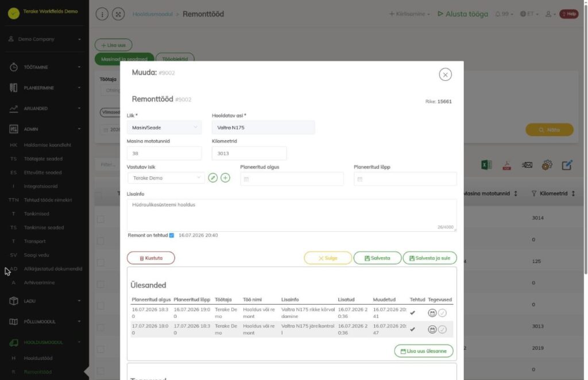The height and width of the screenshot is (380, 588).
Task: Export the table to Excel
Action: 486,165
